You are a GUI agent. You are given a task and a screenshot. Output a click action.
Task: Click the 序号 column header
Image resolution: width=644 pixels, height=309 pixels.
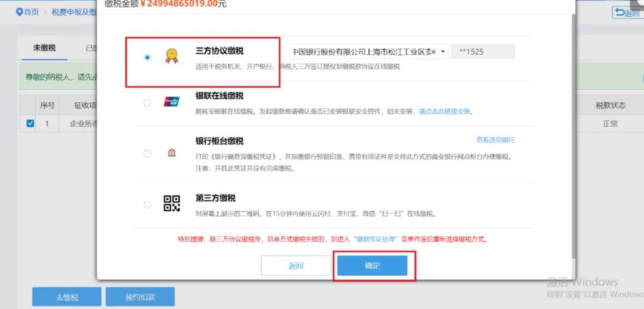(47, 105)
